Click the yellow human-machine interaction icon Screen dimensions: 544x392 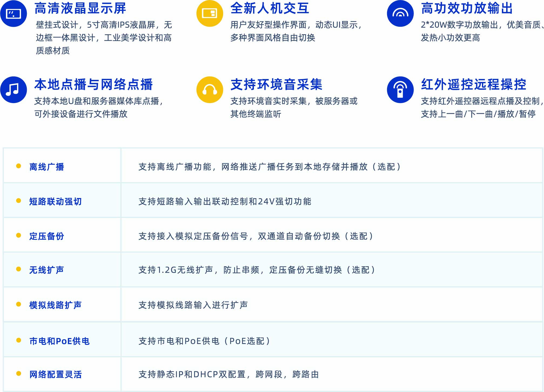pyautogui.click(x=210, y=13)
